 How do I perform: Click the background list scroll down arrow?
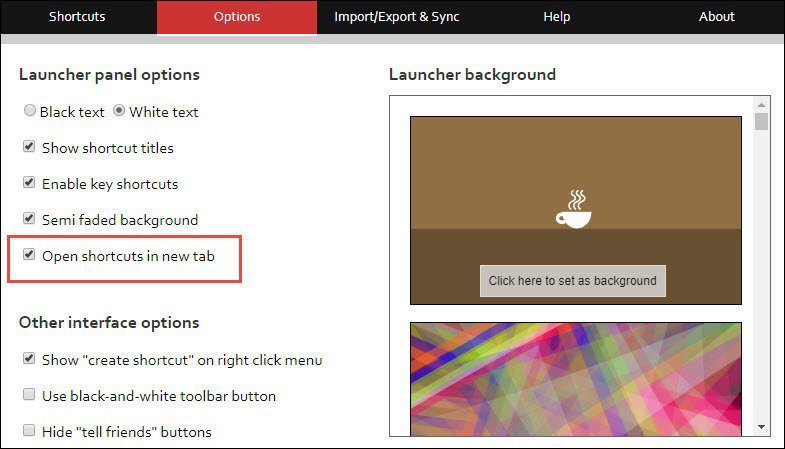pyautogui.click(x=761, y=427)
